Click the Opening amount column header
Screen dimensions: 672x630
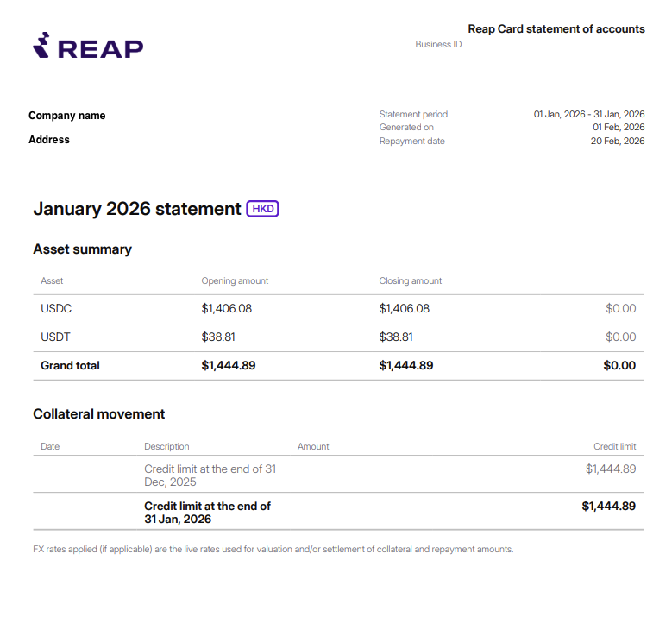coord(235,280)
